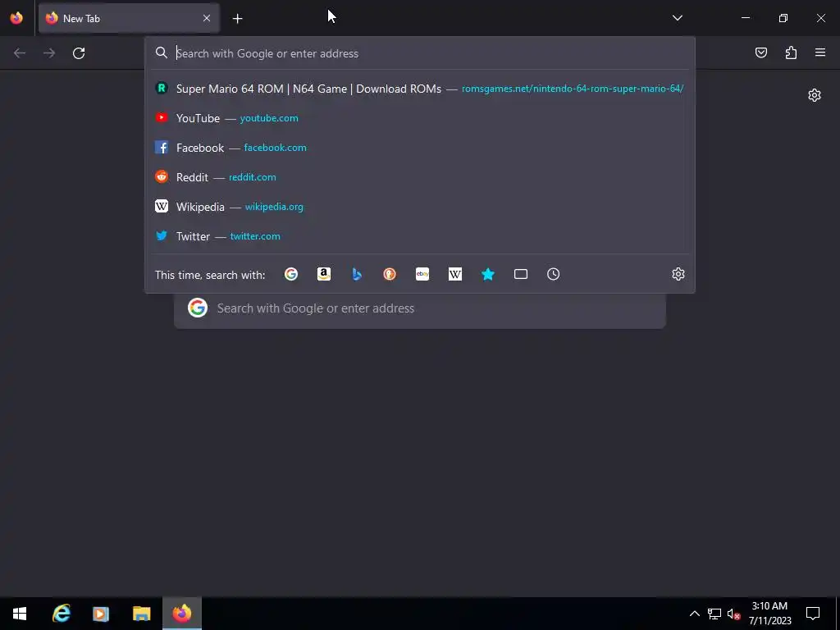Select Wikipedia one-off search icon
This screenshot has width=840, height=630.
454,274
